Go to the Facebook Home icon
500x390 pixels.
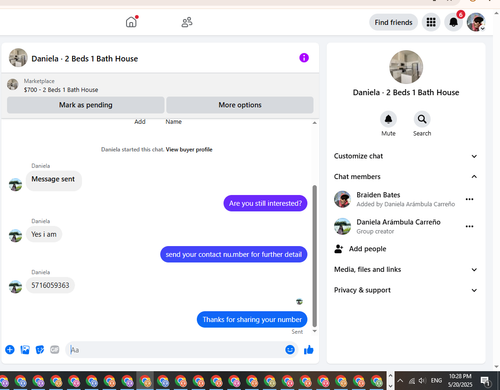pyautogui.click(x=131, y=22)
